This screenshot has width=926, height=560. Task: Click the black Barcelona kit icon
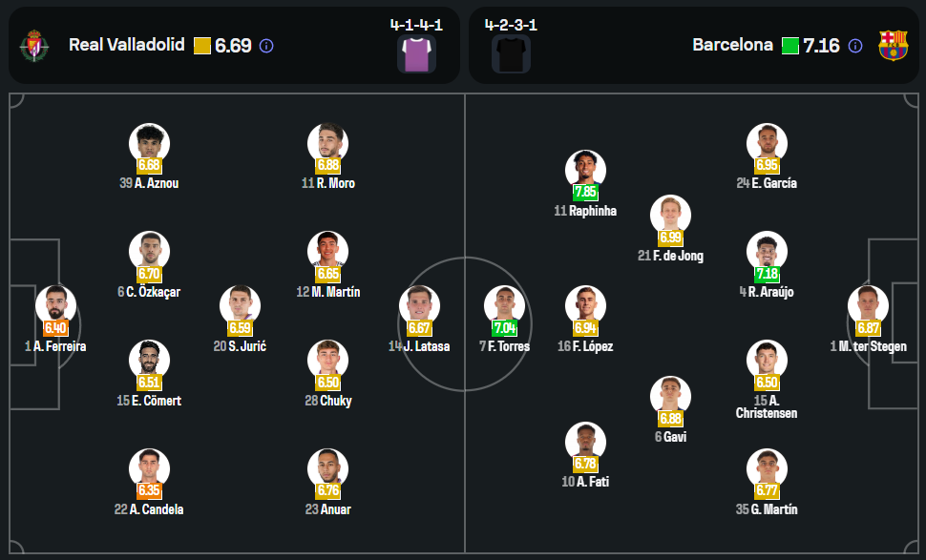511,53
